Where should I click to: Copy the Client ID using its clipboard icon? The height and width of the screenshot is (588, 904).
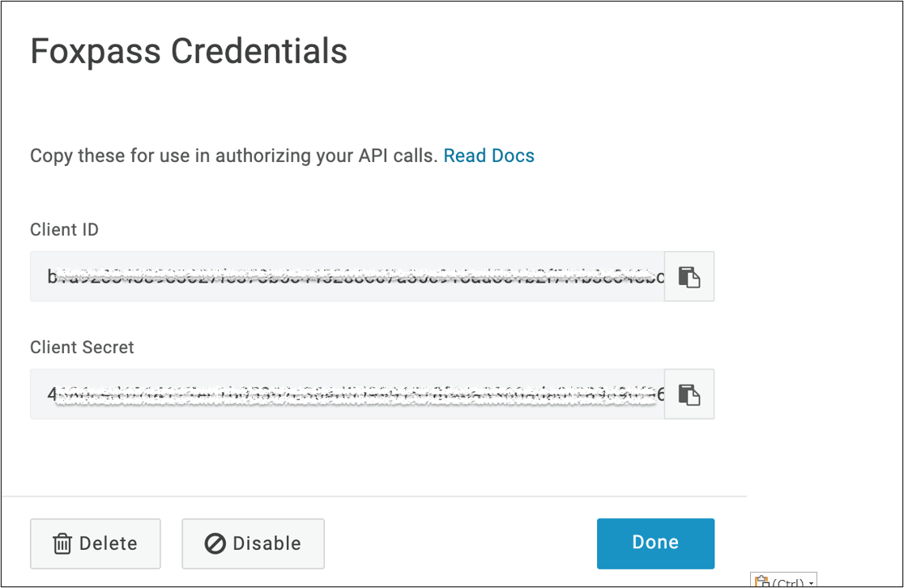[689, 277]
